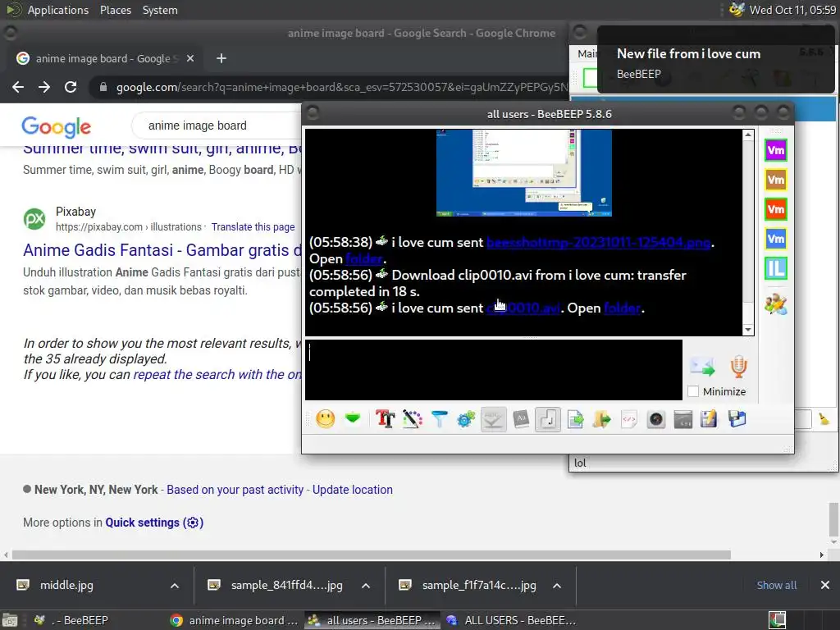Click the BeeBEEP bee tray icon
840x630 pixels.
(x=737, y=10)
